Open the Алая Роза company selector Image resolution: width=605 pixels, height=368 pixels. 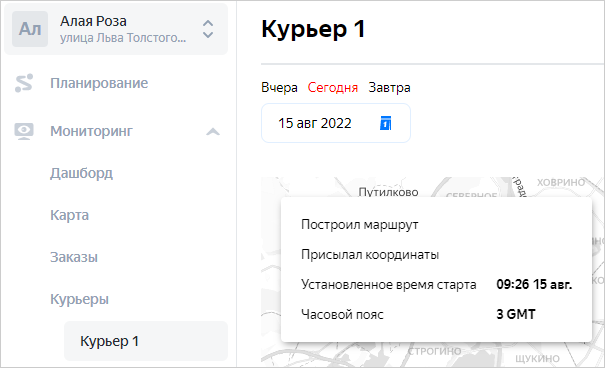click(116, 29)
